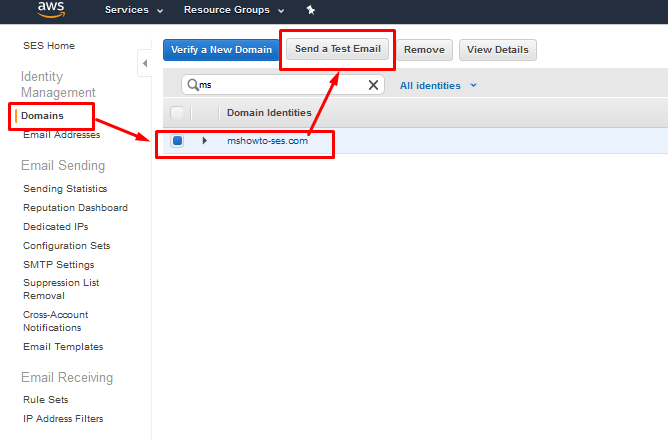Screen dimensions: 668x440
Task: Expand the mshowto-ses.com row triangle
Action: [204, 141]
